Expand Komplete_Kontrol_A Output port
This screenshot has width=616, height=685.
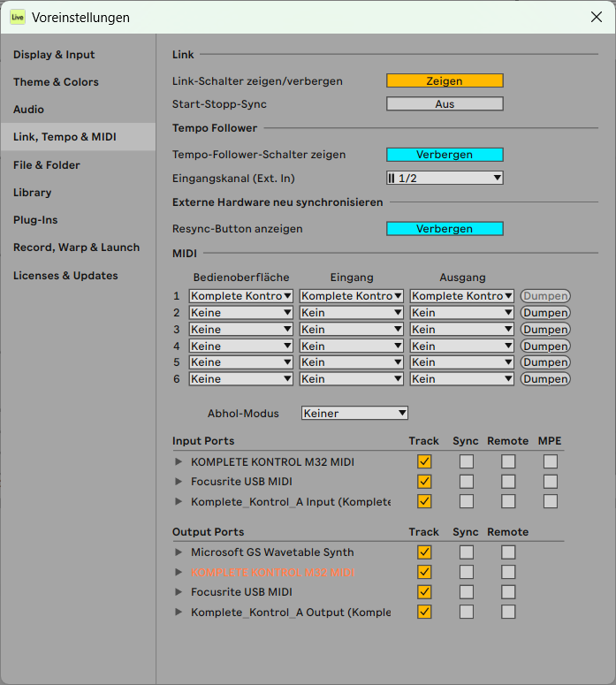(179, 612)
